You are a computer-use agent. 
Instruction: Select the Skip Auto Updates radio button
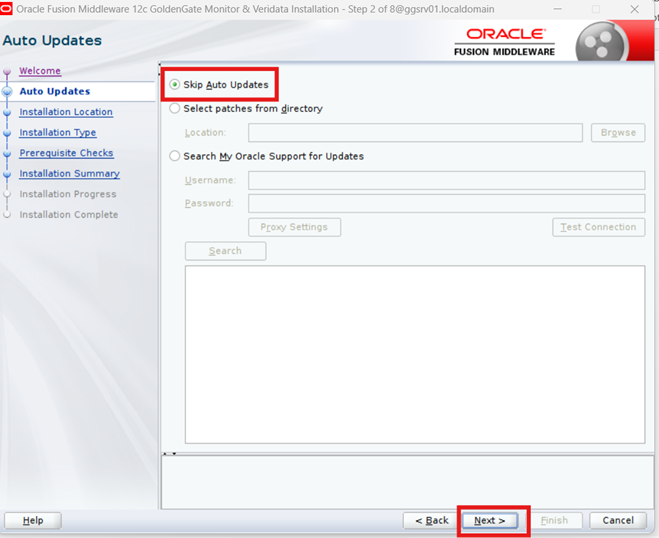175,85
